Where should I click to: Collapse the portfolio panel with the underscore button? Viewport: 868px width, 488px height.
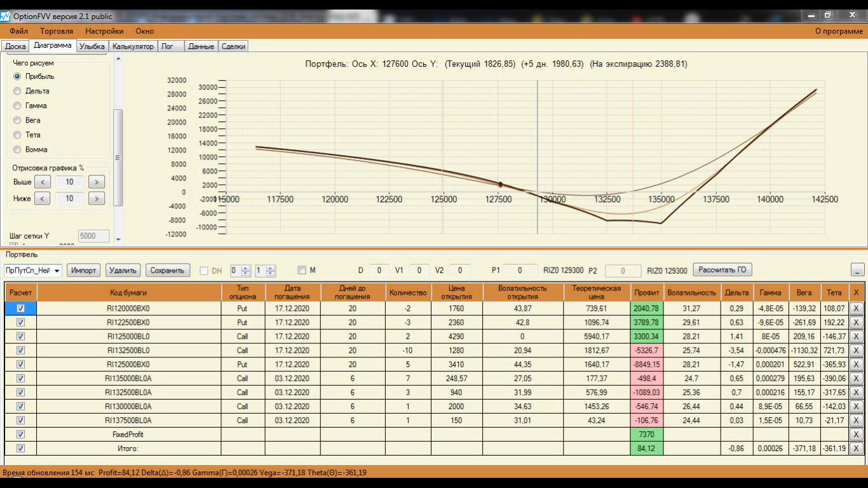point(857,270)
